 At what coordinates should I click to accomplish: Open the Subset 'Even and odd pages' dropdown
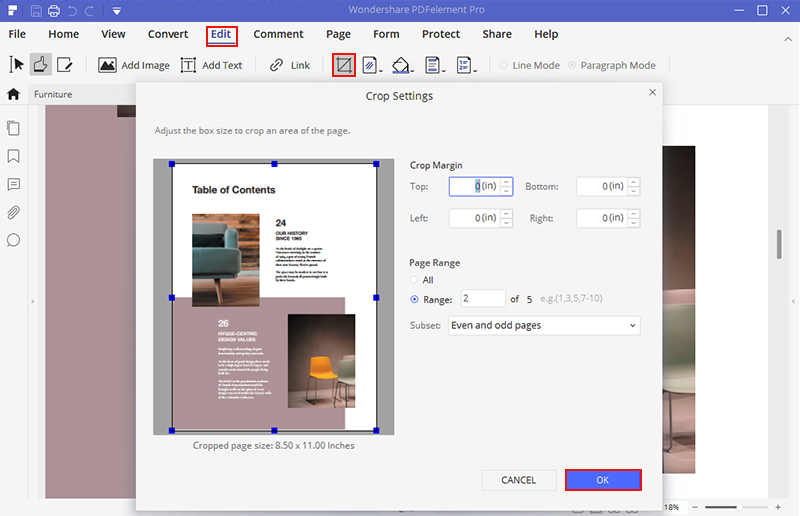(544, 326)
